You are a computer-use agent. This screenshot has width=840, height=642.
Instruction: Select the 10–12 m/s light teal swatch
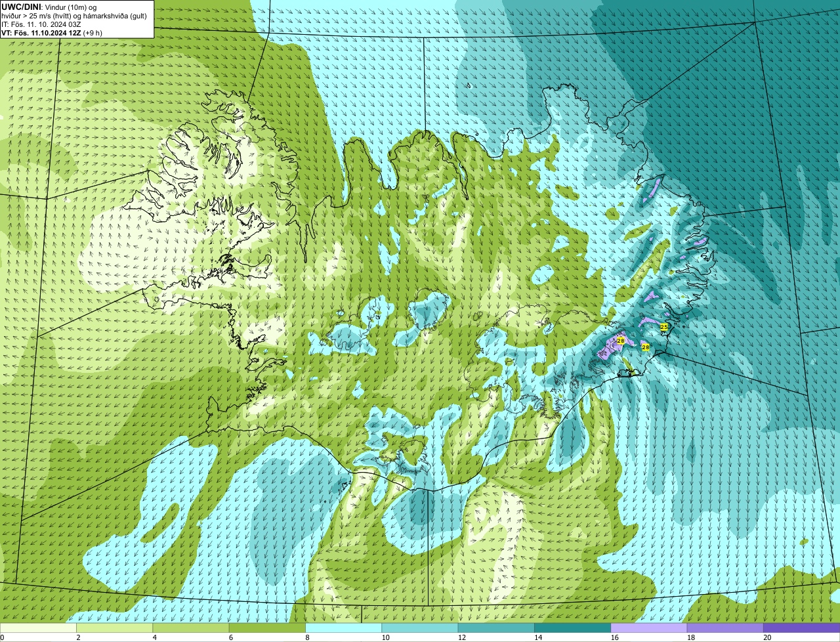420,628
